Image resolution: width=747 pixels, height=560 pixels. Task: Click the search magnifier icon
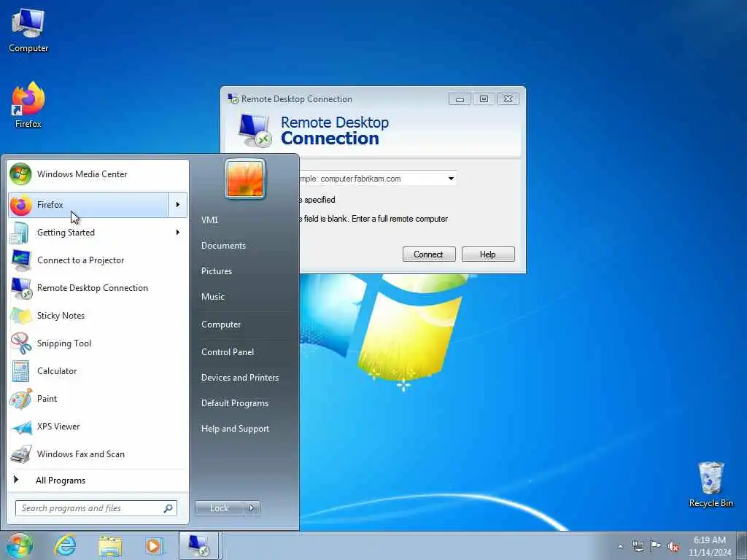169,508
